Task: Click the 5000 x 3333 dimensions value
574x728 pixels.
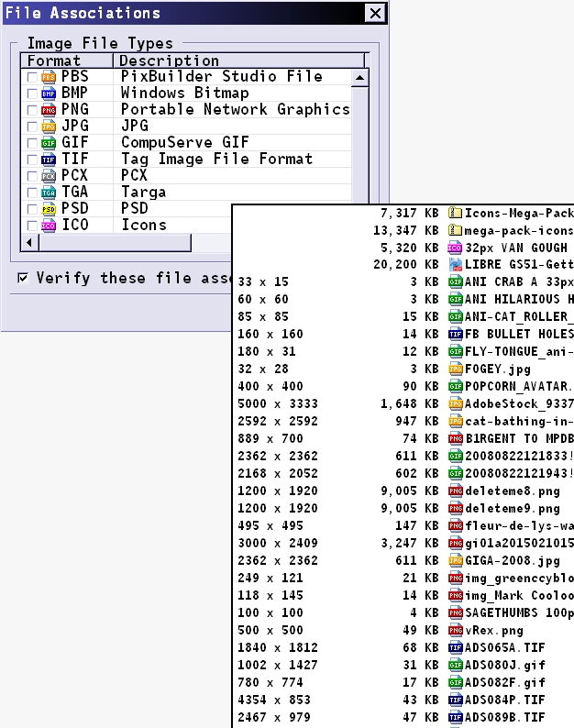Action: point(278,404)
